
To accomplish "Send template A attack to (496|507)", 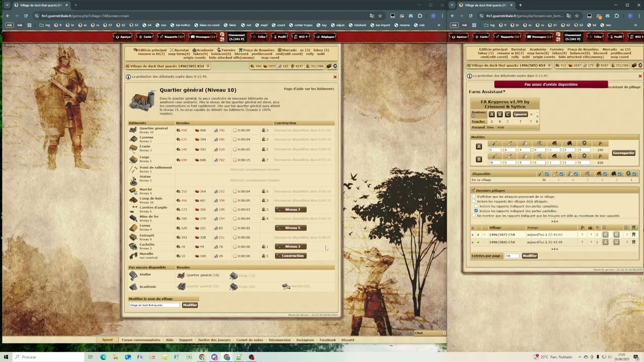I will (605, 235).
